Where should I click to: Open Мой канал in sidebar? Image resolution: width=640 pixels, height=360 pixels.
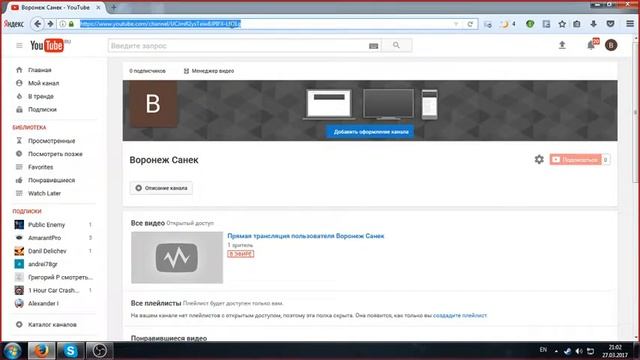[43, 83]
